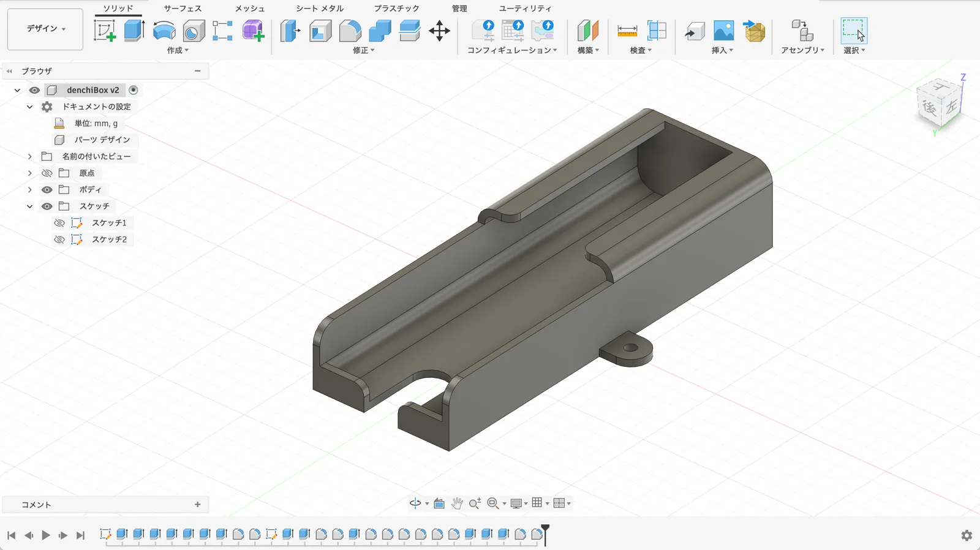Pick the Shell tool icon
Image resolution: width=980 pixels, height=550 pixels.
pyautogui.click(x=320, y=31)
